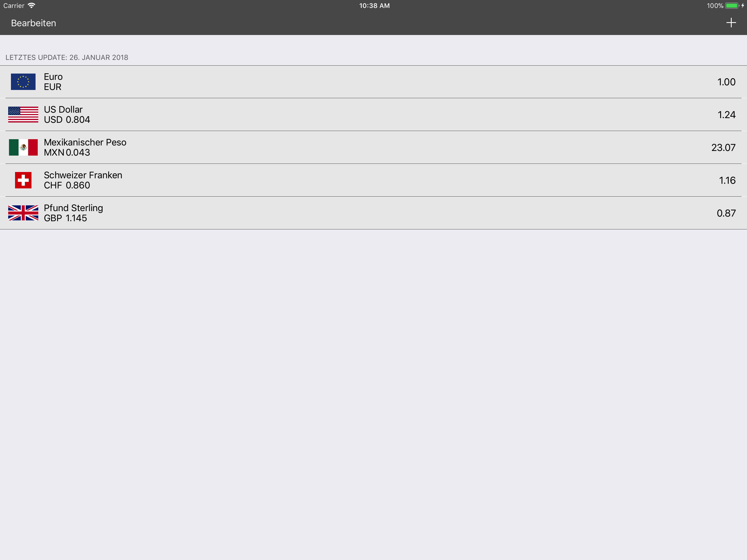747x560 pixels.
Task: Select the Pfund Sterling row label
Action: pos(73,208)
